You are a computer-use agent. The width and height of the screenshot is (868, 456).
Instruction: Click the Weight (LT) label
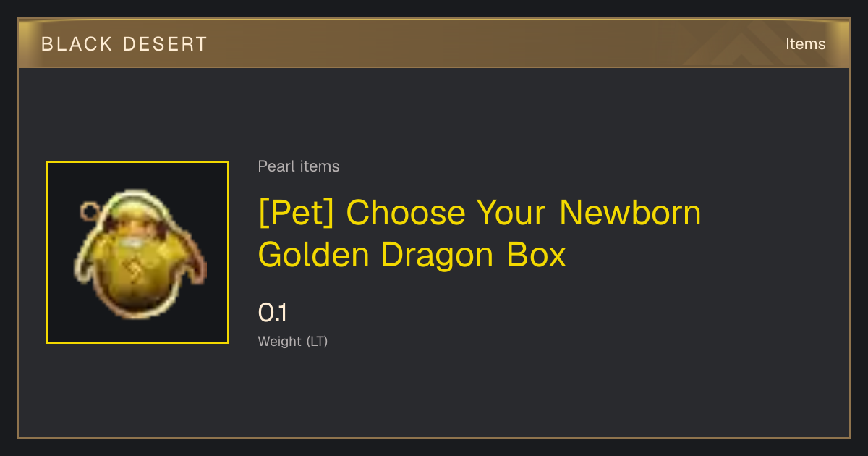point(293,341)
